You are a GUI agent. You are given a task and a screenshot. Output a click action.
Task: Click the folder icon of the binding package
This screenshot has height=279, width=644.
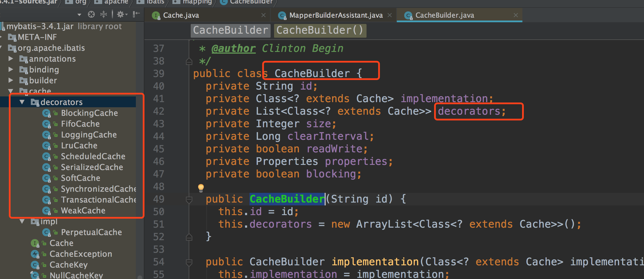(x=23, y=70)
